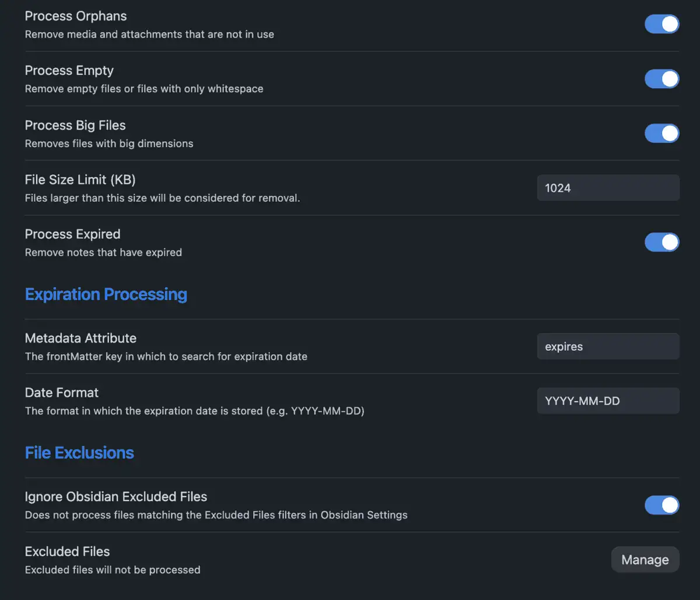
Task: Focus the Metadata Attribute field containing 'expires'
Action: [x=608, y=347]
